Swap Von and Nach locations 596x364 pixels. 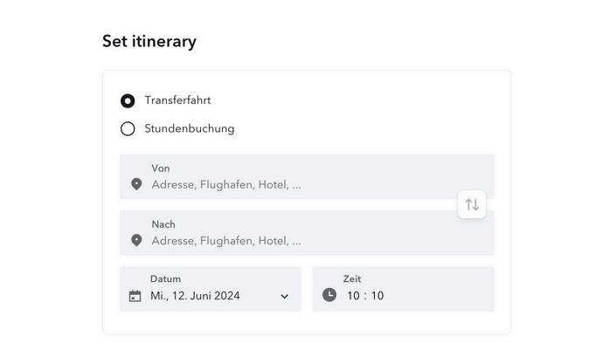(x=472, y=204)
